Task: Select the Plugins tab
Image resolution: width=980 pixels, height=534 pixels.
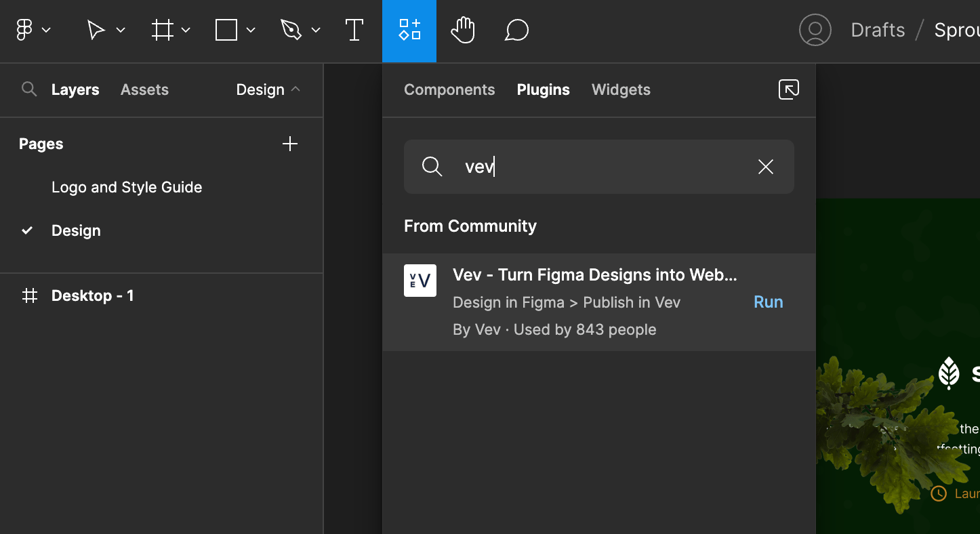Action: coord(544,89)
